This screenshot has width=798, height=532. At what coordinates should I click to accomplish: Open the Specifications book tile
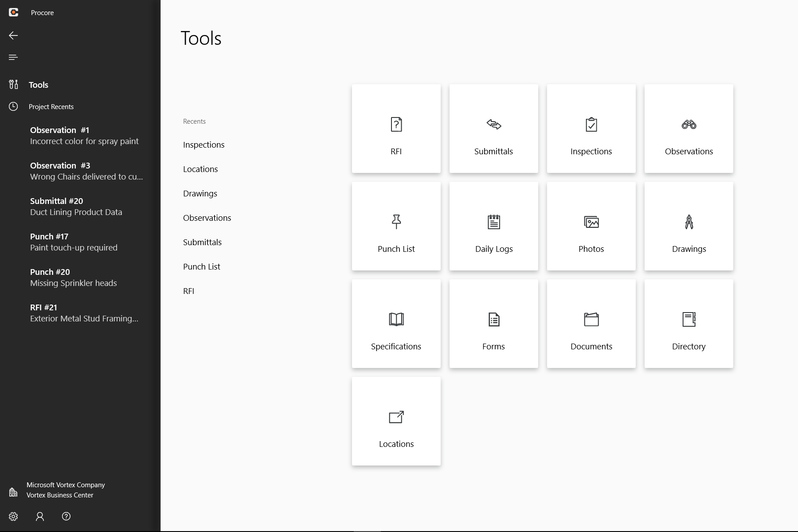[396, 324]
